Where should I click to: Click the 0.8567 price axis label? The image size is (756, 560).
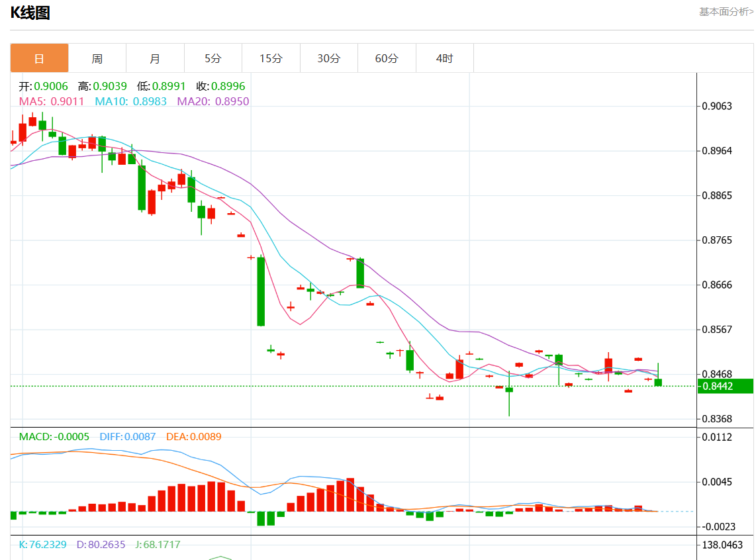pos(717,330)
